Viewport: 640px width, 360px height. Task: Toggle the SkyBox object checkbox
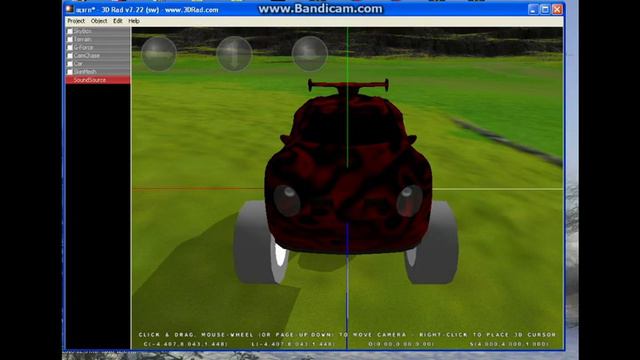[x=70, y=31]
